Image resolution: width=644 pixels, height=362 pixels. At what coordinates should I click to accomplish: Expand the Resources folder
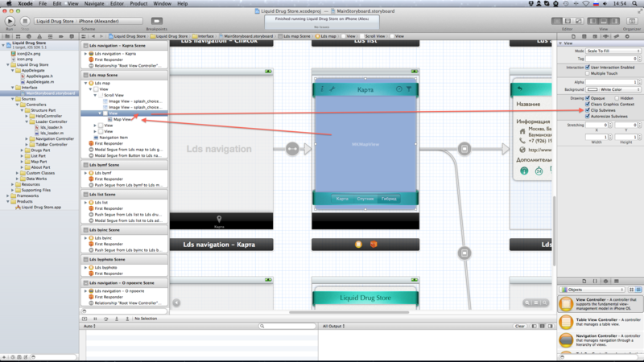click(13, 184)
